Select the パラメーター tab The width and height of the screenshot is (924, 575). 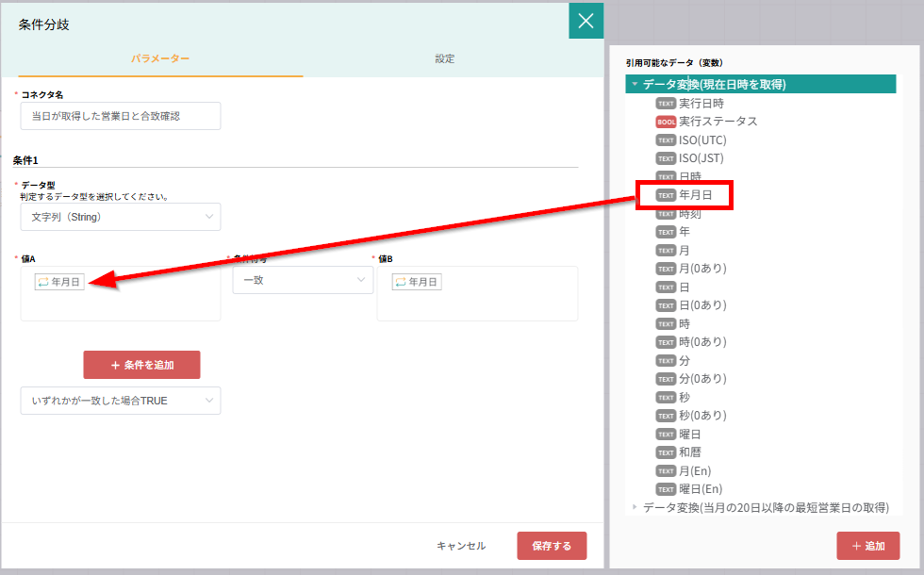160,58
